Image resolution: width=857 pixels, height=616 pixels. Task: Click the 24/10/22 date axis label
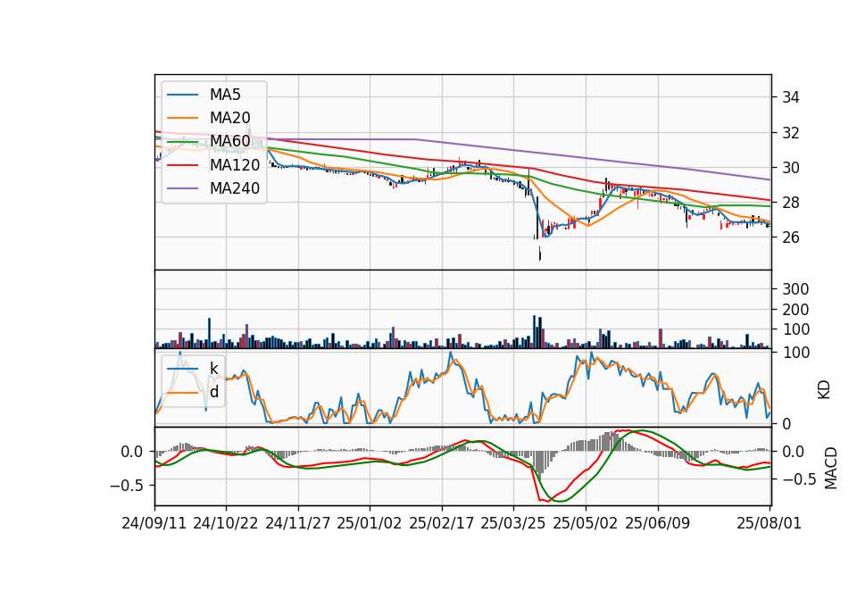click(226, 523)
